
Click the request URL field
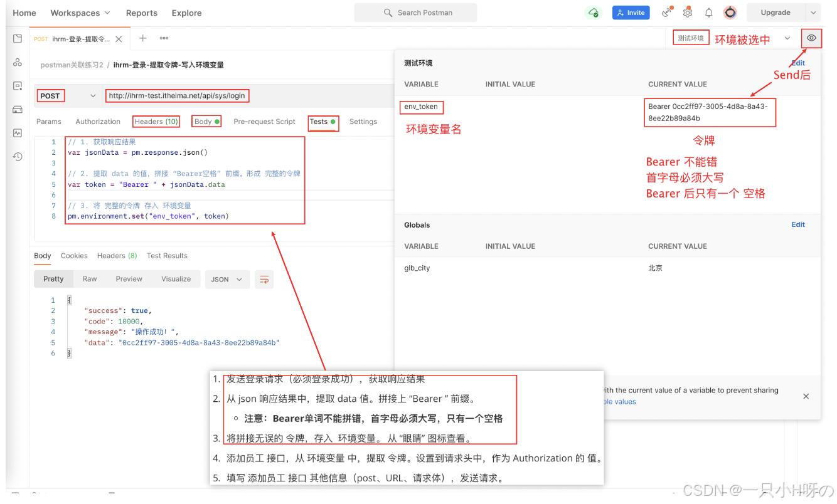(x=177, y=96)
